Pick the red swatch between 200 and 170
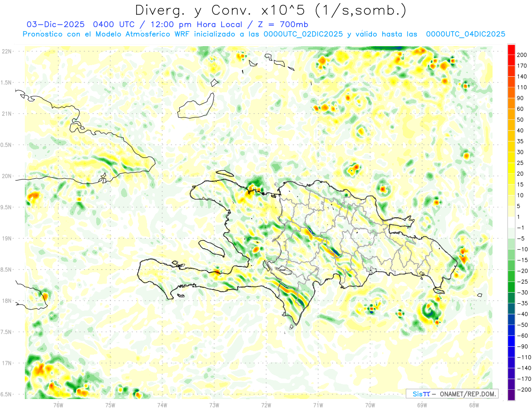The width and height of the screenshot is (532, 411). click(x=512, y=60)
